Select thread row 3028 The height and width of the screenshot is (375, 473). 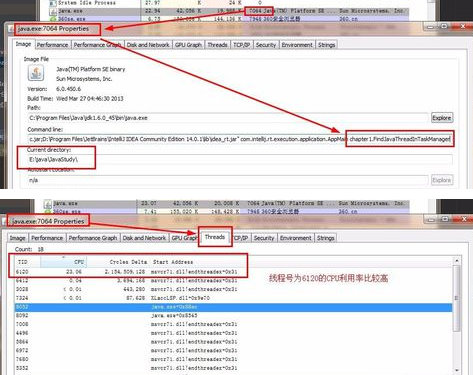point(233,289)
